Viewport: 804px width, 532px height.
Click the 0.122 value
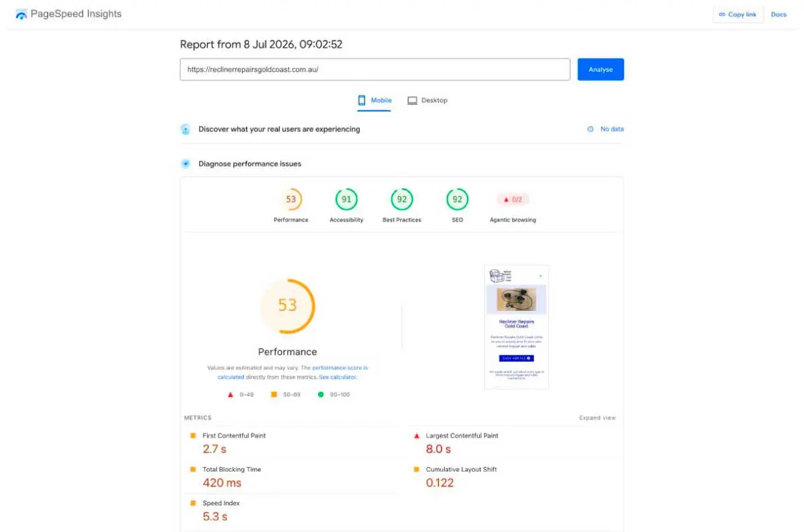coord(440,482)
